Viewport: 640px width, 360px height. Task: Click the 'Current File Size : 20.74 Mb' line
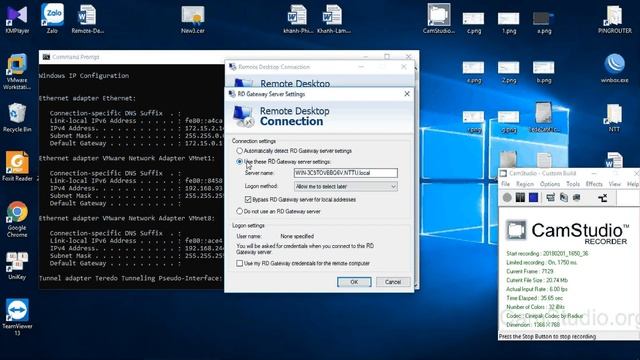(537, 280)
